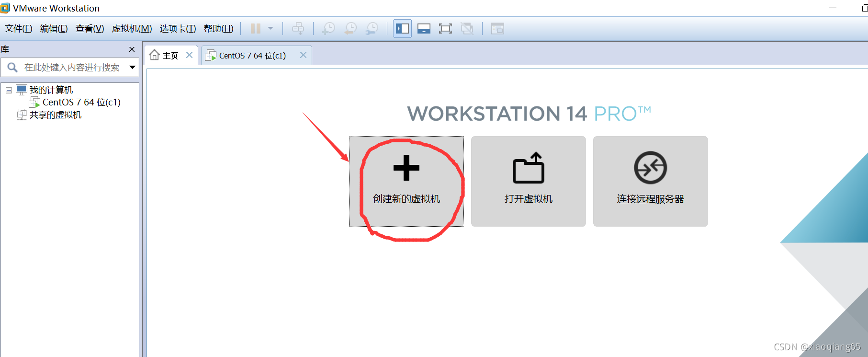
Task: Click the home icon on 主页 tab
Action: tap(155, 55)
